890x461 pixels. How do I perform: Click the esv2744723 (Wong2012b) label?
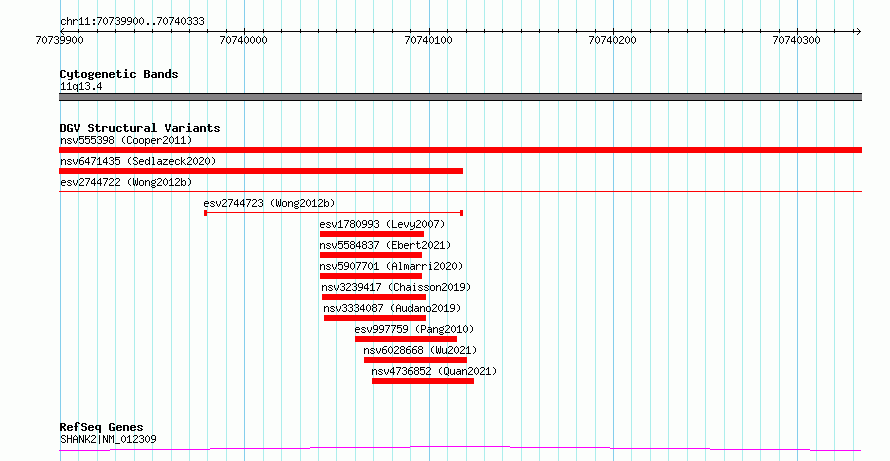point(270,203)
